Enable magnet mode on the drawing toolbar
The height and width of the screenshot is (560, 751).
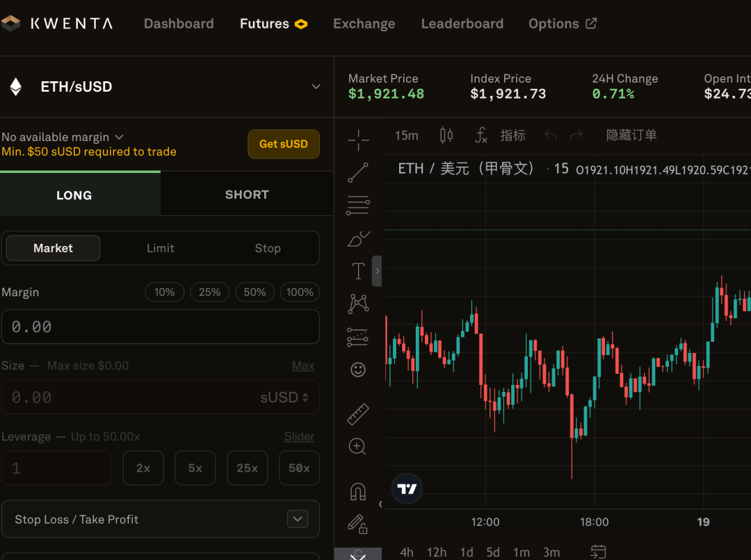(358, 491)
